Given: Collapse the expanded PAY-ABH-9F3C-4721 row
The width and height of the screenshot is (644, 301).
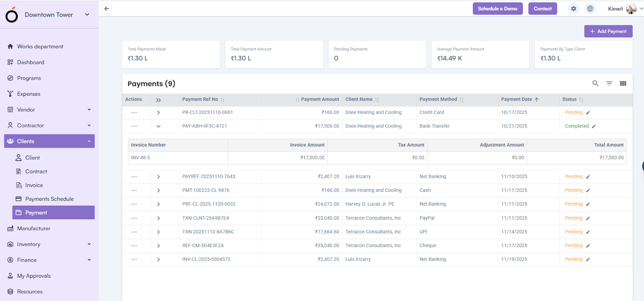Looking at the screenshot, I should pos(159,126).
